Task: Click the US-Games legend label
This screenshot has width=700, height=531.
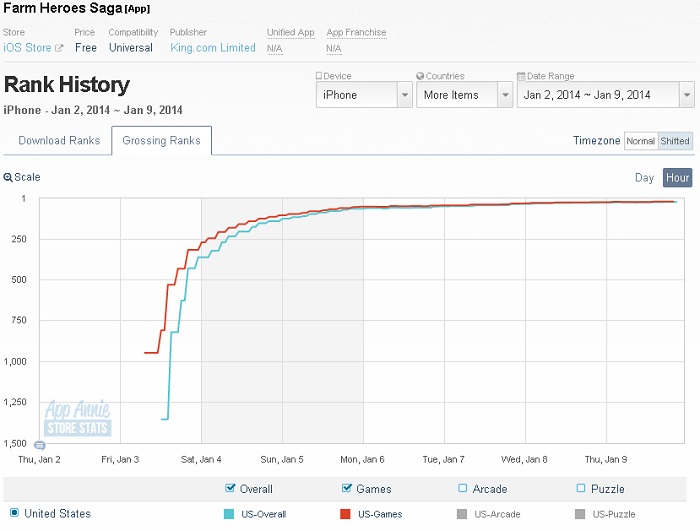Action: pos(380,514)
